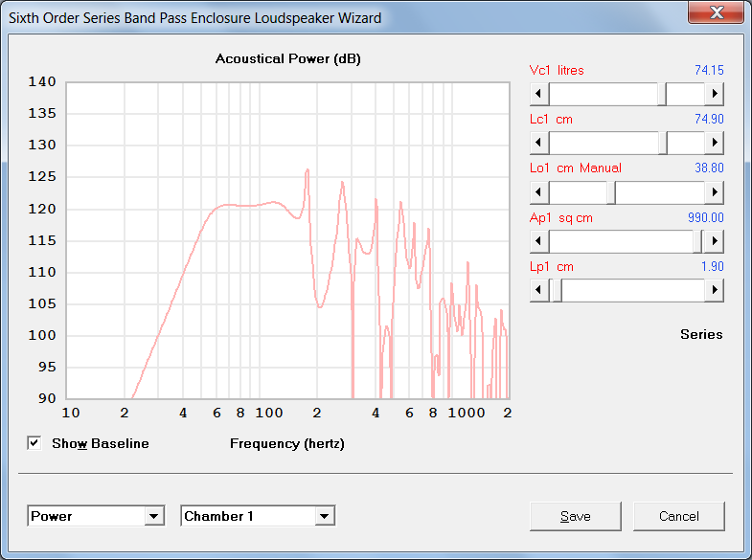The image size is (752, 560).
Task: Click the Lp1 cm label
Action: (x=552, y=267)
